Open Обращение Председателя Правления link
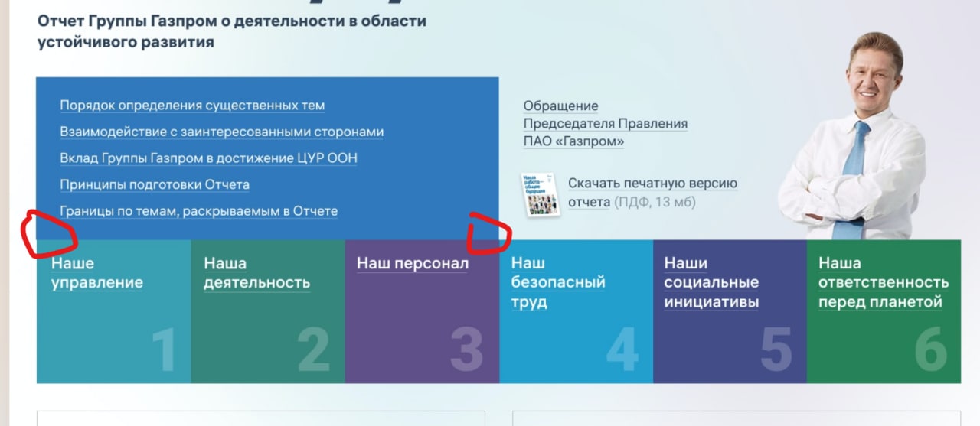Screen dimensions: 980x426 pyautogui.click(x=606, y=123)
